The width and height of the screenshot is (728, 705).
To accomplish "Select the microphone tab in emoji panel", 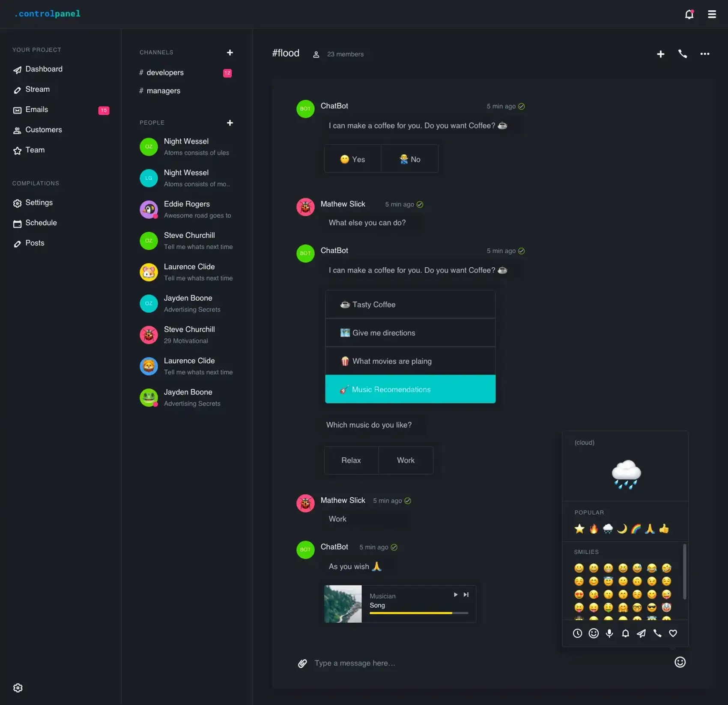I will (x=609, y=633).
